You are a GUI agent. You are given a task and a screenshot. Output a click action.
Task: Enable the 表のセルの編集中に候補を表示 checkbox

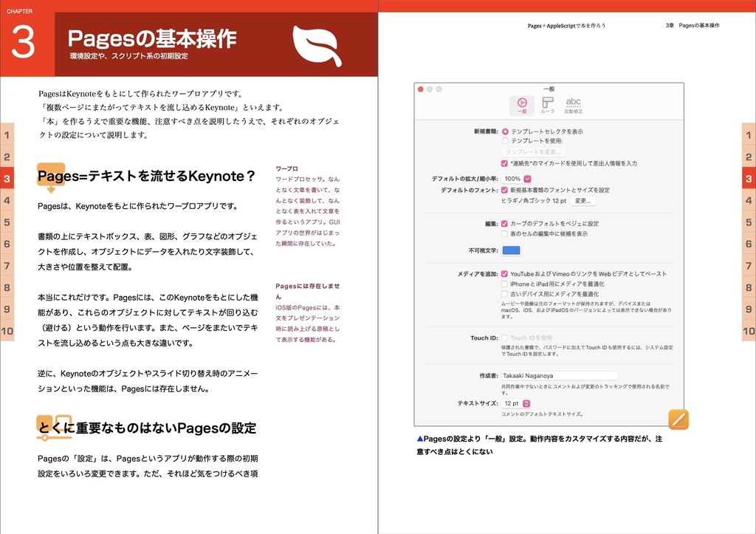[504, 234]
